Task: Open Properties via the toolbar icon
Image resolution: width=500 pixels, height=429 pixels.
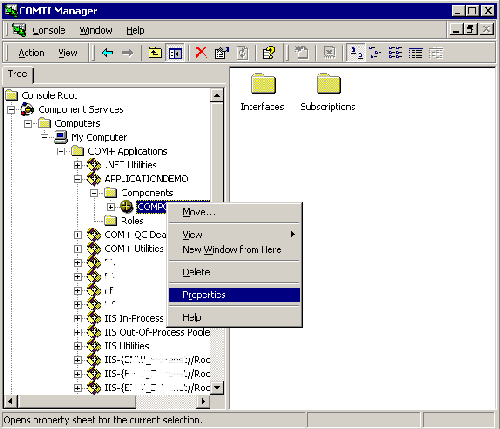Action: click(222, 53)
